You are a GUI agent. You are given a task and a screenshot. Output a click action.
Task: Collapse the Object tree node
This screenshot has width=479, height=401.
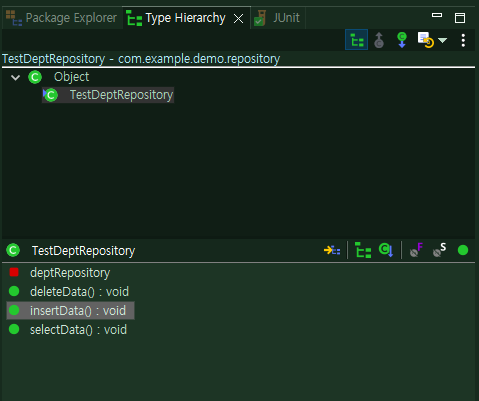point(15,78)
